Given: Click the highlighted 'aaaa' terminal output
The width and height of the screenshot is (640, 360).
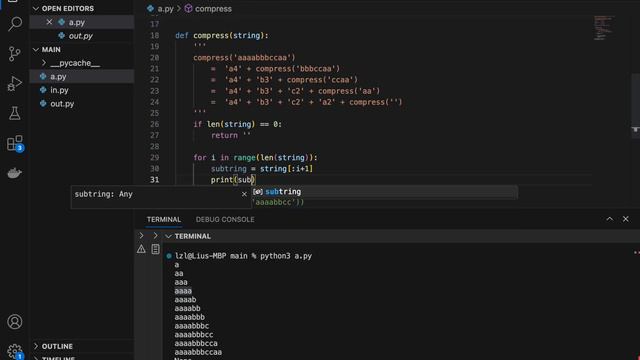Looking at the screenshot, I should click(183, 291).
